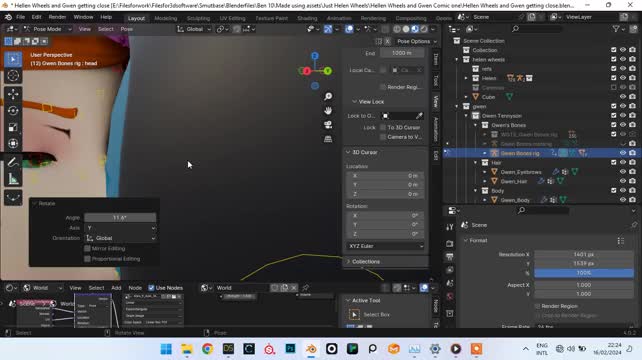Enable Proportional Editing checkbox in Rotate panel
Viewport: 642px width, 360px height.
pos(87,259)
